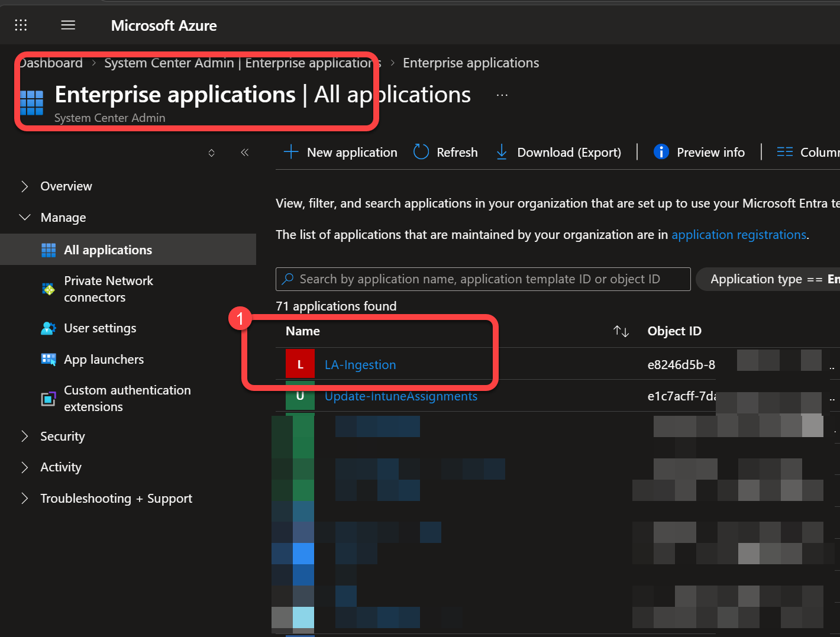
Task: Open the Columns chooser
Action: (x=808, y=153)
